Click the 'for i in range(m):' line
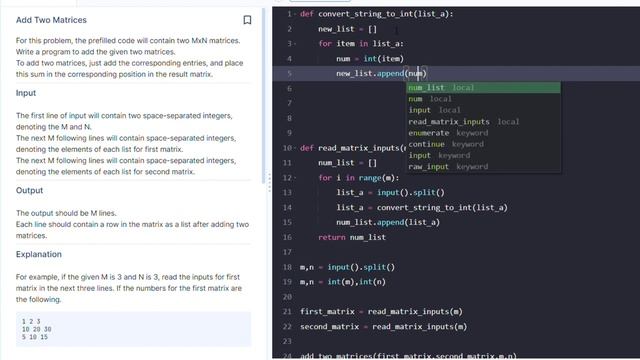The height and width of the screenshot is (360, 640). 359,178
